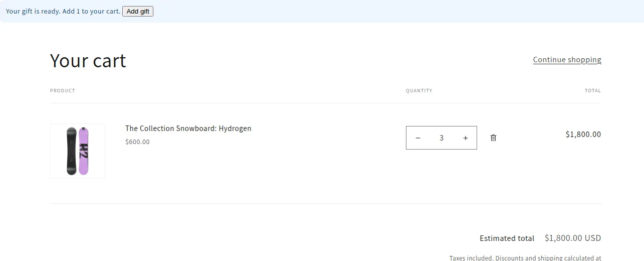This screenshot has width=644, height=261.
Task: Open The Collection Snowboard: Hydrogen product link
Action: point(188,128)
